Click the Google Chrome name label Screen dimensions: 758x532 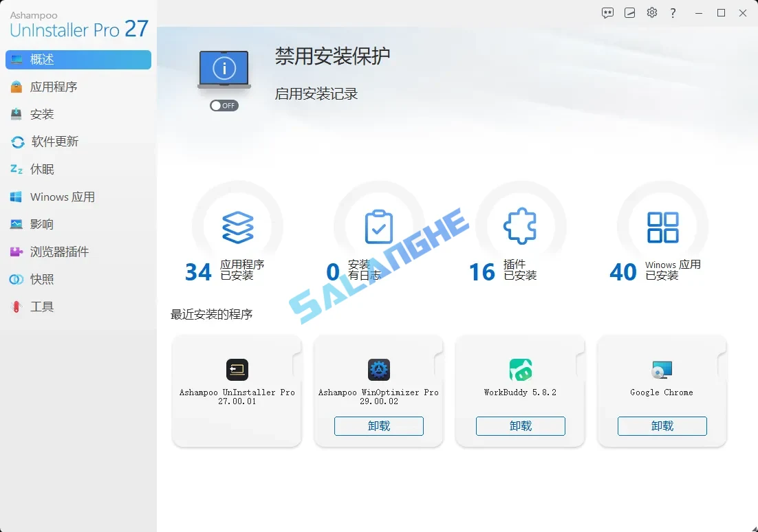(662, 392)
